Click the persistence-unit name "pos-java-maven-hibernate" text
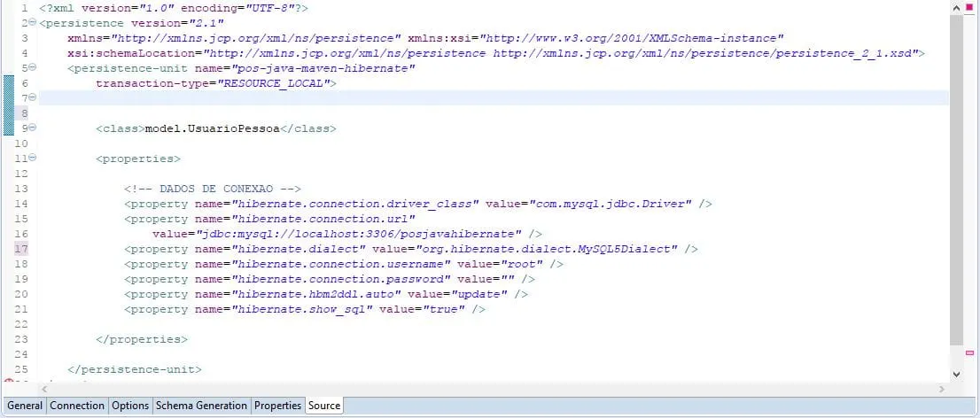 tap(323, 68)
